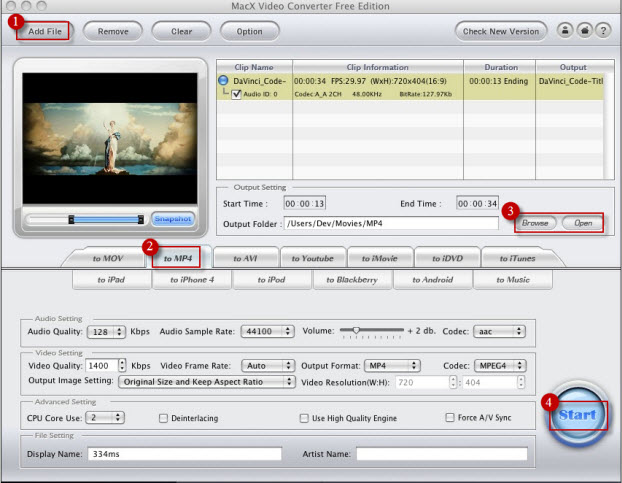Open the output folder
Image resolution: width=622 pixels, height=483 pixels.
click(583, 223)
